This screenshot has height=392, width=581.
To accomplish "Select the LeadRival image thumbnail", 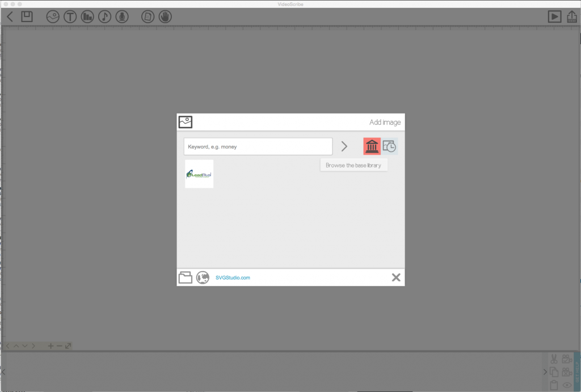I will click(x=199, y=174).
